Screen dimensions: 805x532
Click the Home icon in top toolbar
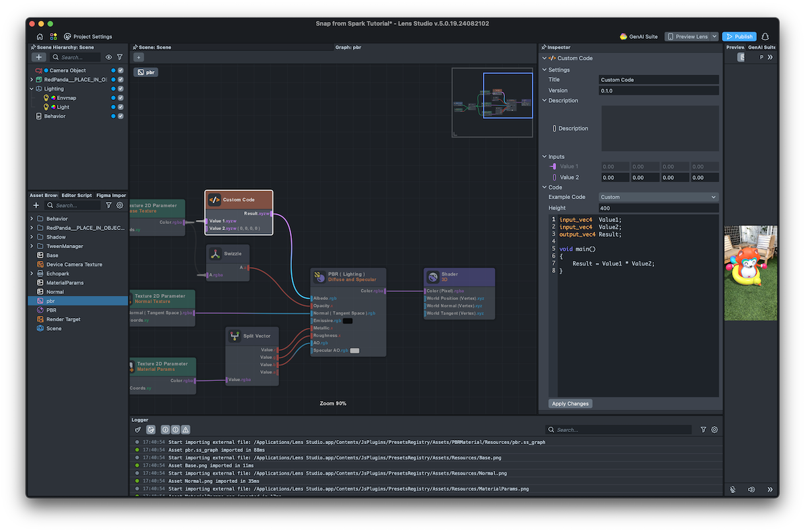pyautogui.click(x=40, y=36)
